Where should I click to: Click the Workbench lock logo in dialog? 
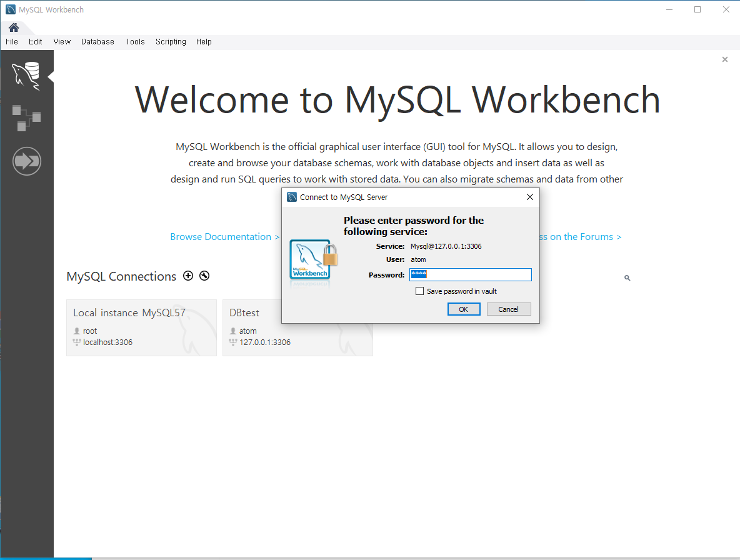(x=314, y=261)
